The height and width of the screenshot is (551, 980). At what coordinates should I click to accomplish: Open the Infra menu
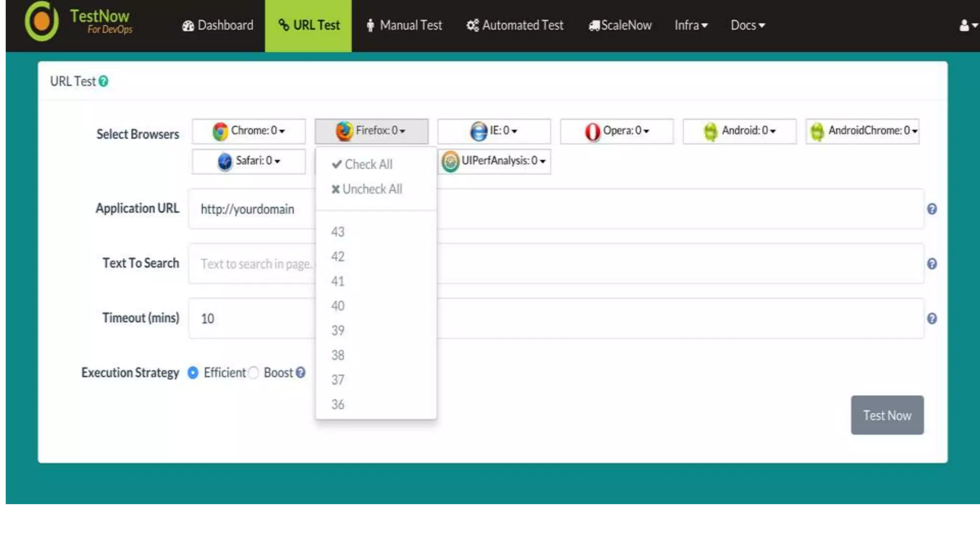click(x=690, y=25)
